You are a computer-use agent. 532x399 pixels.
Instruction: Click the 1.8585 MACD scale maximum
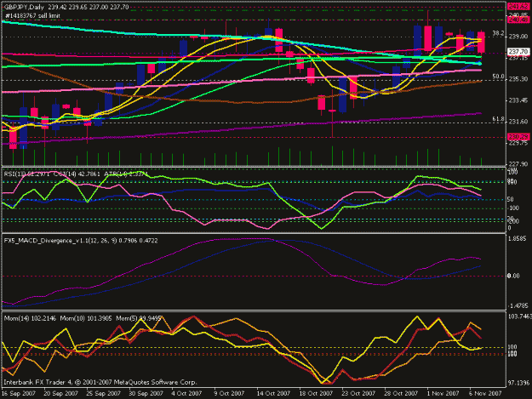click(x=517, y=239)
